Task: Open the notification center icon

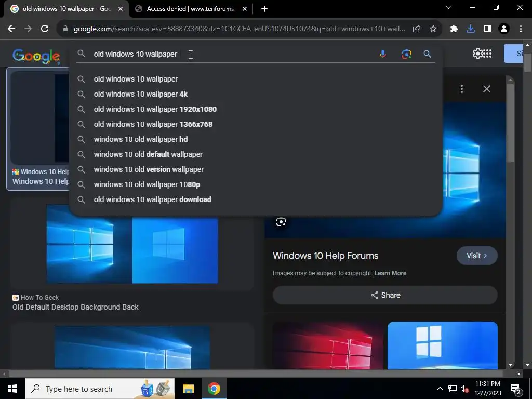Action: coord(516,389)
